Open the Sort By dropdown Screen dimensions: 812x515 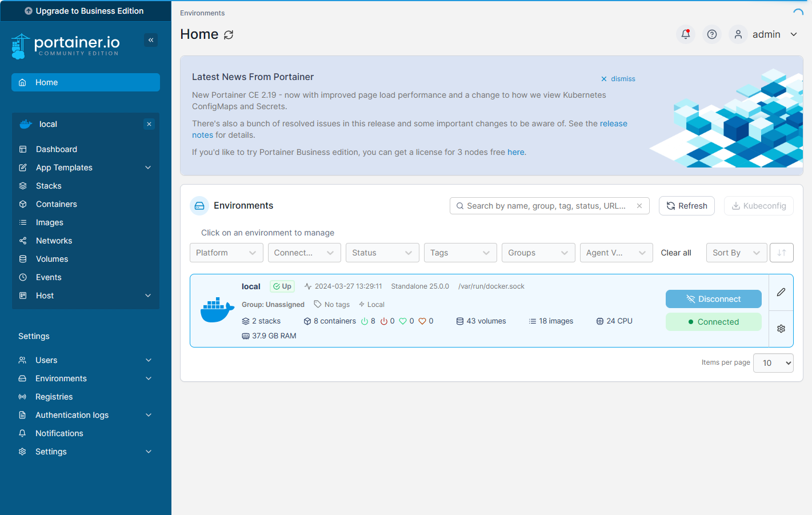tap(737, 253)
